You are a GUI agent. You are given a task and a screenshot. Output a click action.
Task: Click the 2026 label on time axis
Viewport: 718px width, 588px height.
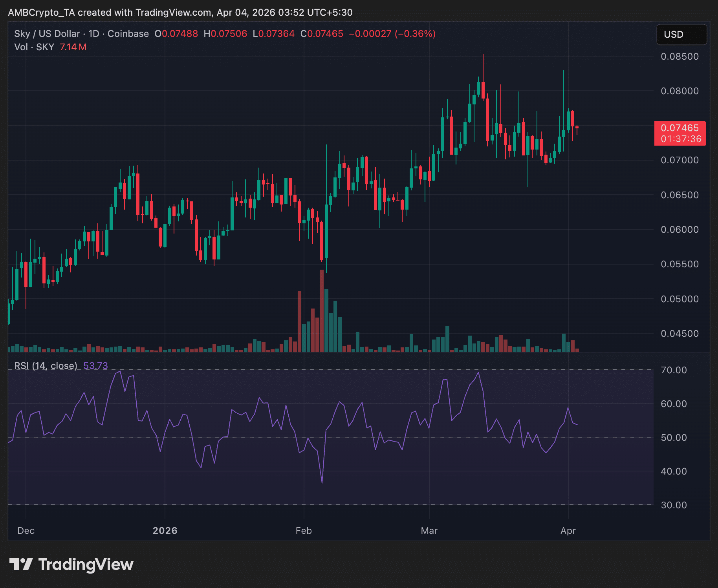click(165, 531)
